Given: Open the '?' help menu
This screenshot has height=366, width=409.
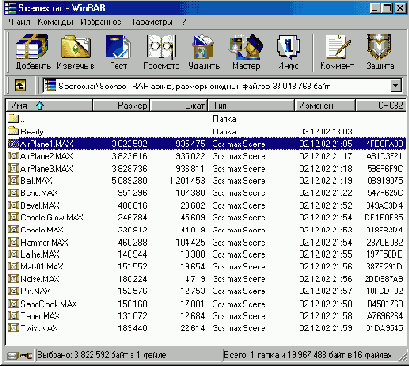Looking at the screenshot, I should 184,22.
